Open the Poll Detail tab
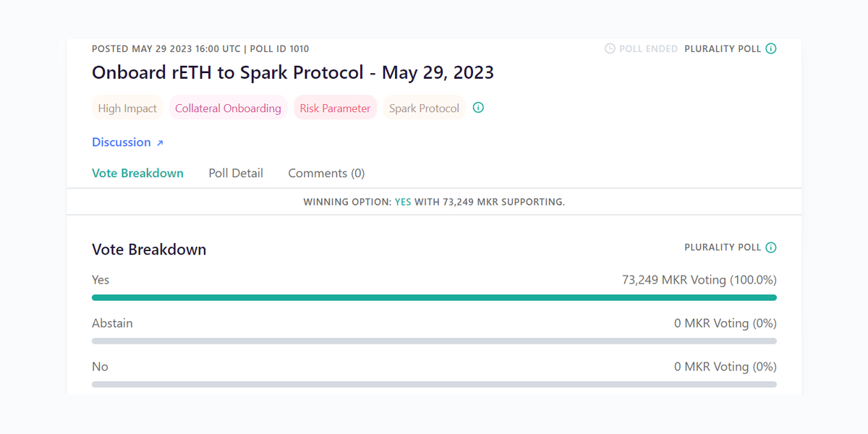868x434 pixels. 236,174
